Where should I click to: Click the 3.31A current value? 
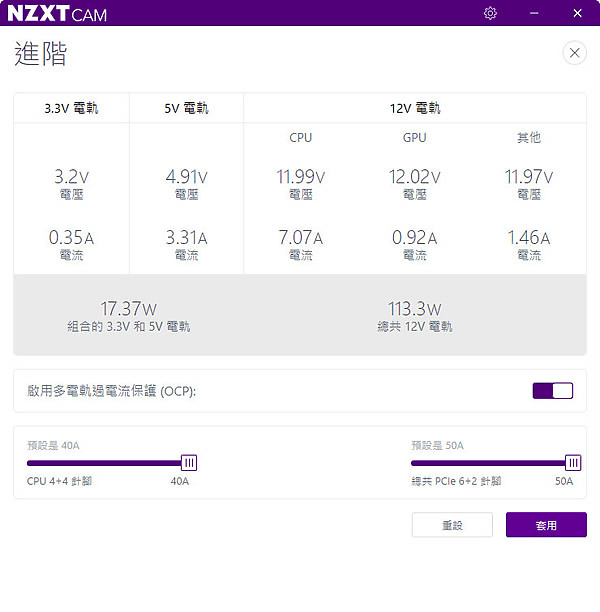pos(186,237)
